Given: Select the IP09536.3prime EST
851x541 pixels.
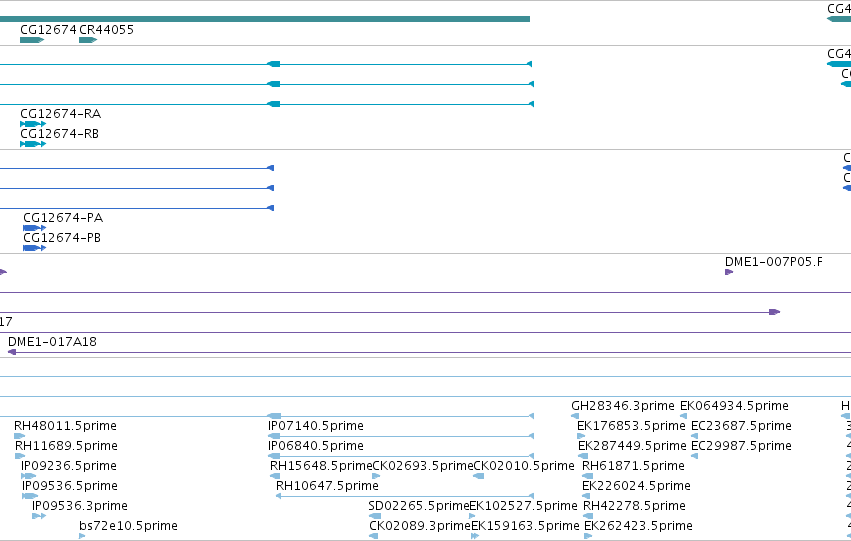Looking at the screenshot, I should [39, 516].
